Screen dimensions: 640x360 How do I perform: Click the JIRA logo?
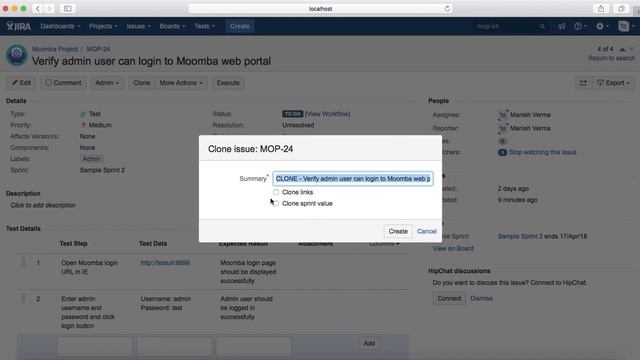click(x=19, y=27)
